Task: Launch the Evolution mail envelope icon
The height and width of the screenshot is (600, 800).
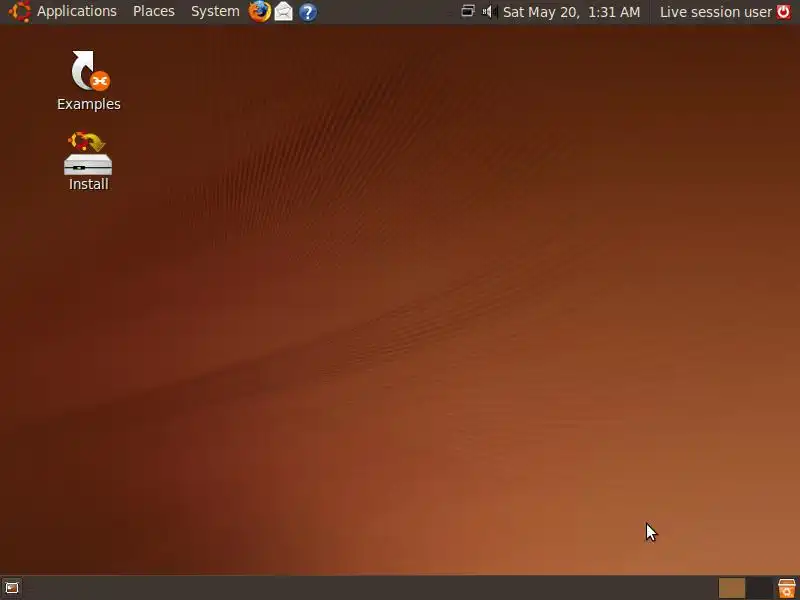Action: [284, 12]
